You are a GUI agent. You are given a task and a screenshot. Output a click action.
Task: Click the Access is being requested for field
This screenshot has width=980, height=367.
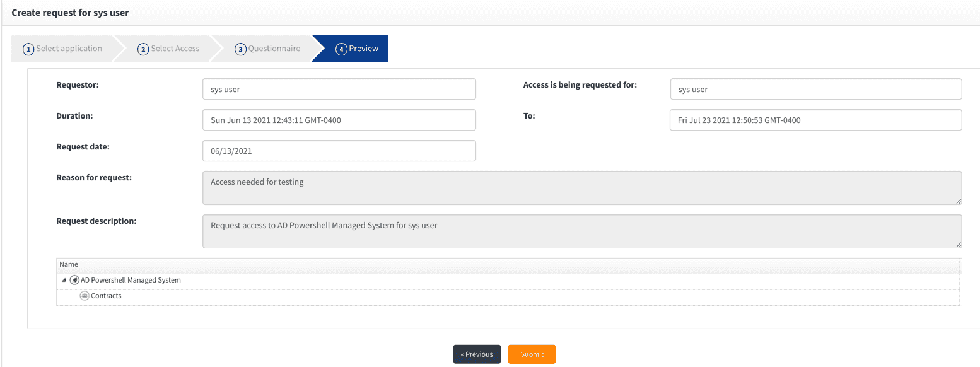815,90
